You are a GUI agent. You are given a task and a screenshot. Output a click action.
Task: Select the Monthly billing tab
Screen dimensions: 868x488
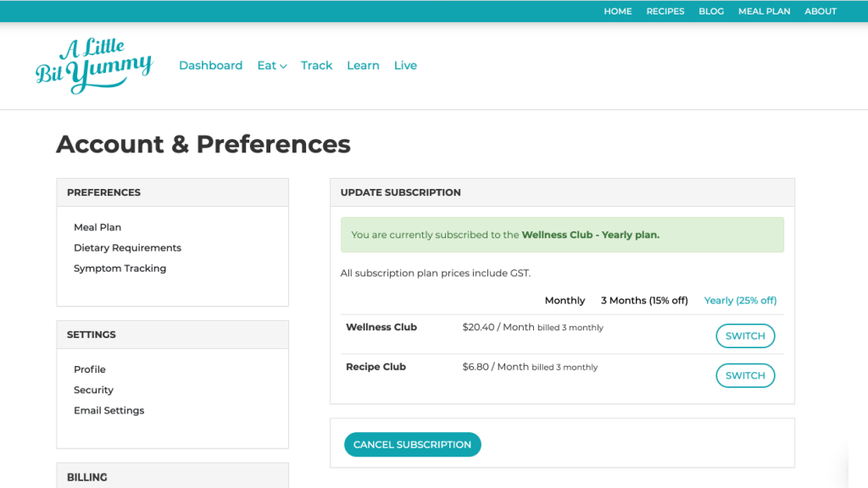565,301
